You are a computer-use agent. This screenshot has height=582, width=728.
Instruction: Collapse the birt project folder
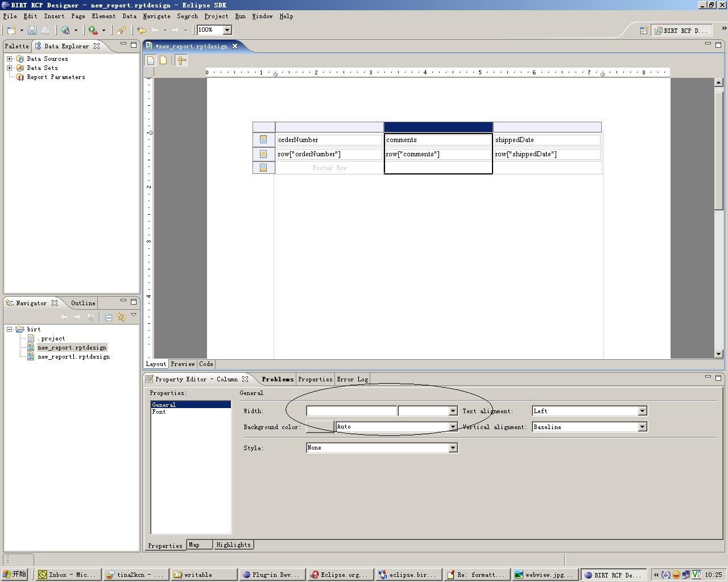click(9, 329)
